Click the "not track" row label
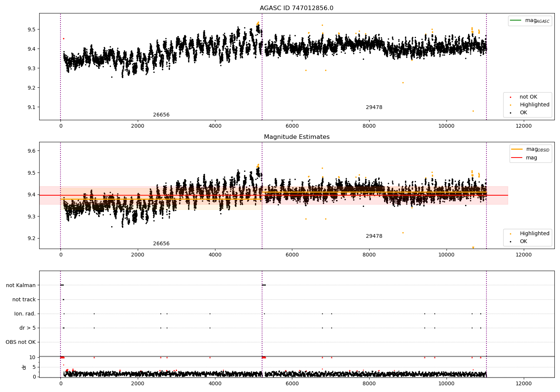Viewport: 560px width, 392px height. click(24, 300)
